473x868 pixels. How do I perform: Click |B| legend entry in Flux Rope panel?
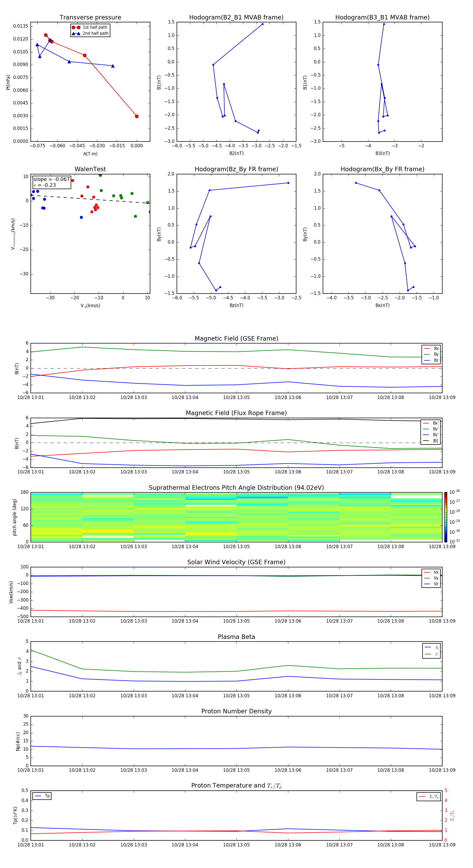click(x=431, y=441)
